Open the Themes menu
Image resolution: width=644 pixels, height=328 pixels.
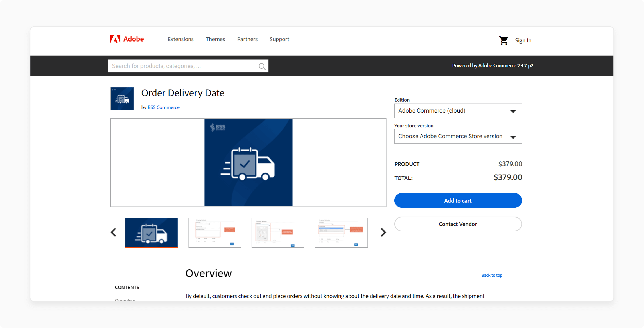(215, 39)
